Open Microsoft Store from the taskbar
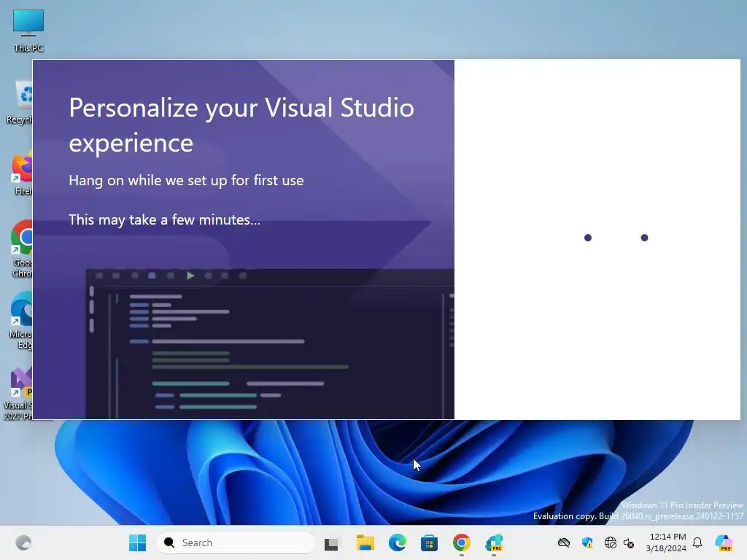The height and width of the screenshot is (560, 747). pyautogui.click(x=429, y=542)
